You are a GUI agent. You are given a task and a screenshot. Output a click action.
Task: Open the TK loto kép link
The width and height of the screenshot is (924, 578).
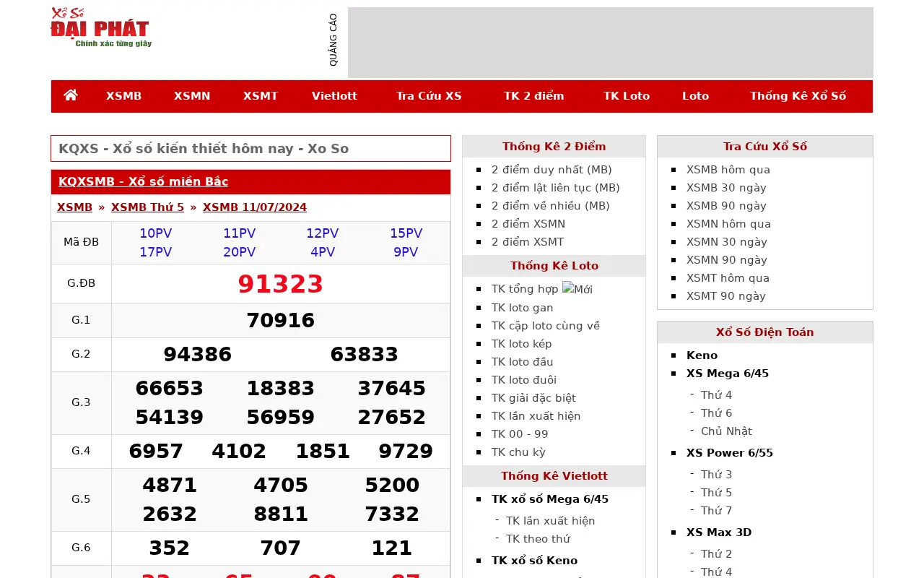click(522, 344)
